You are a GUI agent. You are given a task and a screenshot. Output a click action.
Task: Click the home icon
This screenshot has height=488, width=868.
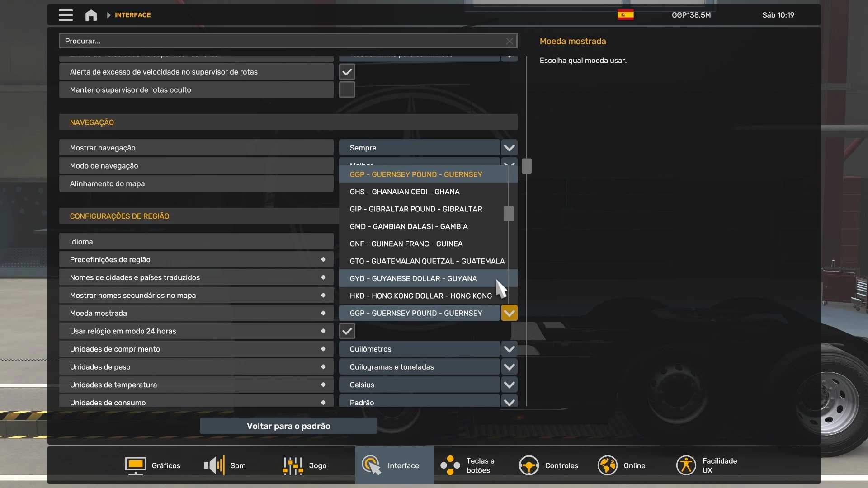click(91, 15)
